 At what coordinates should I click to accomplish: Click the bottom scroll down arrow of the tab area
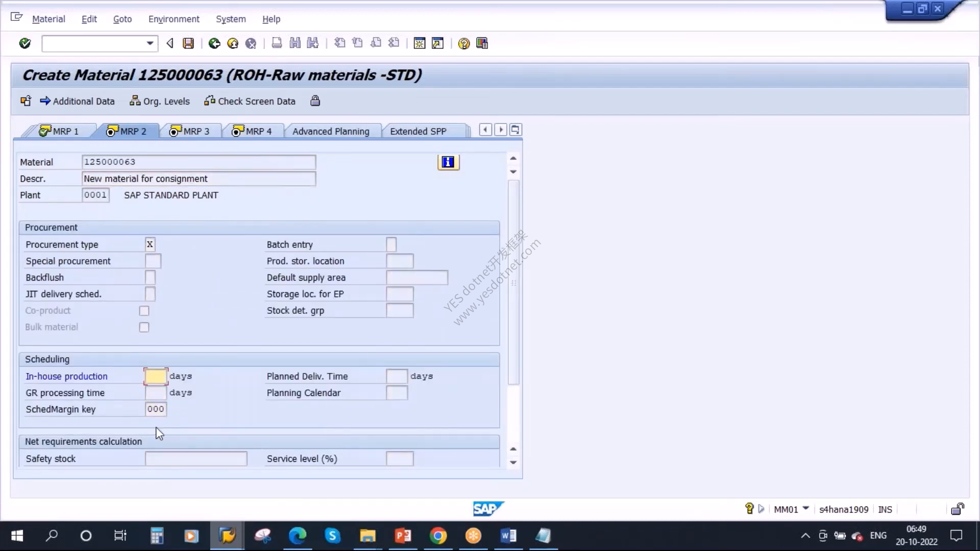[513, 463]
